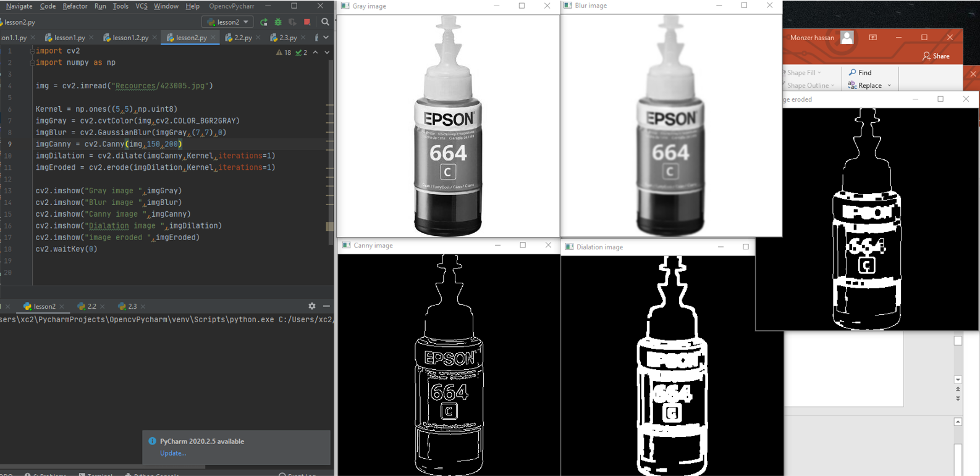This screenshot has width=980, height=476.
Task: Close the 2.2 run tab
Action: pyautogui.click(x=103, y=307)
